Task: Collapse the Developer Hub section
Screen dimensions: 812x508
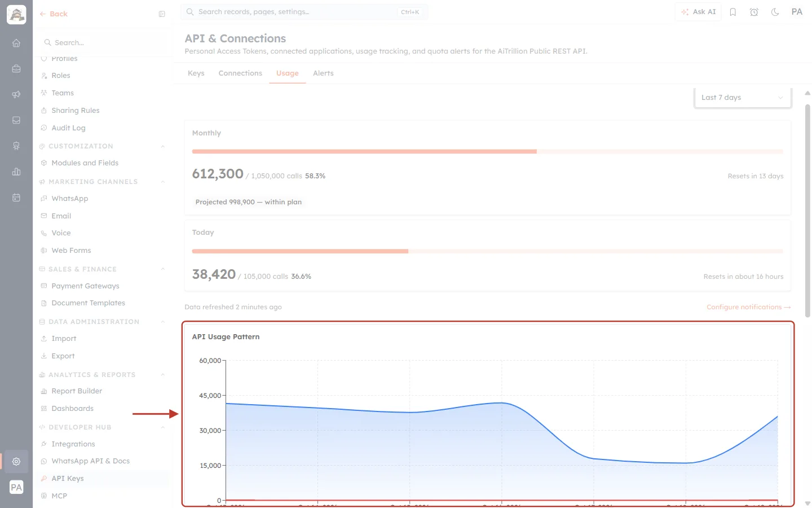Action: tap(163, 427)
